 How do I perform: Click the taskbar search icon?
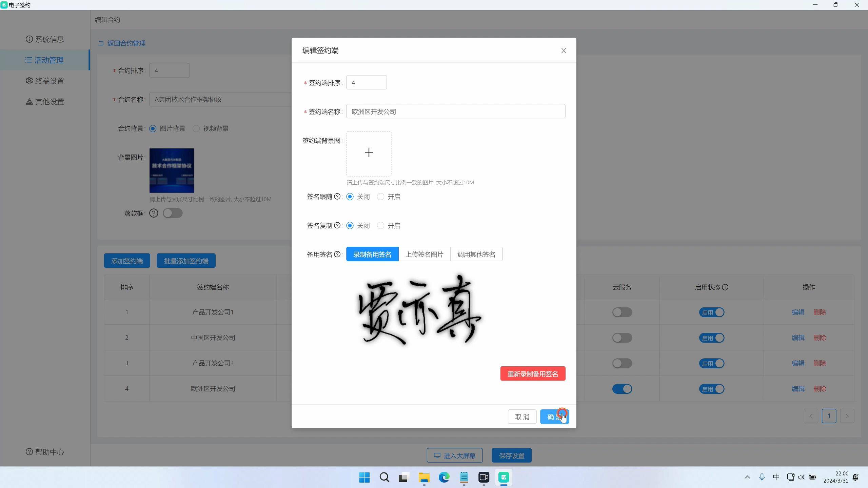point(384,477)
